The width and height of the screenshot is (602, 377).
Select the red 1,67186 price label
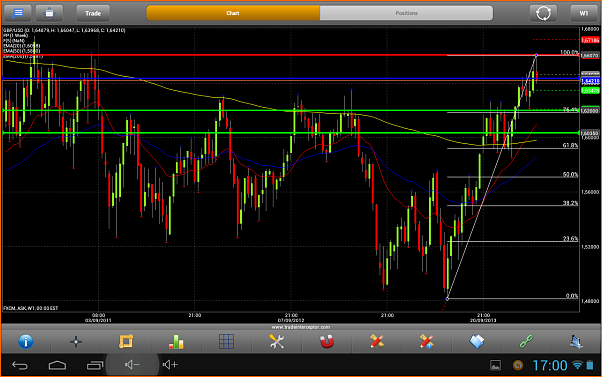tap(590, 40)
